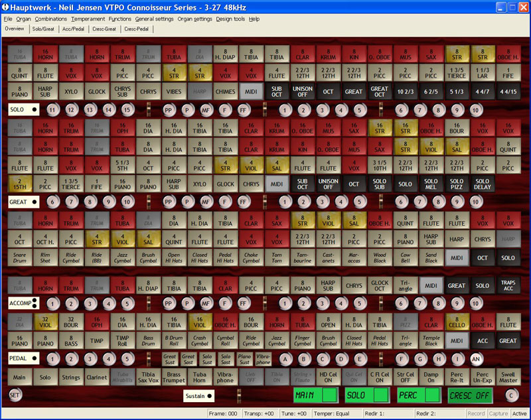Image resolution: width=531 pixels, height=420 pixels.
Task: Click the Hauptwerk icon in the title bar
Action: 5,7
